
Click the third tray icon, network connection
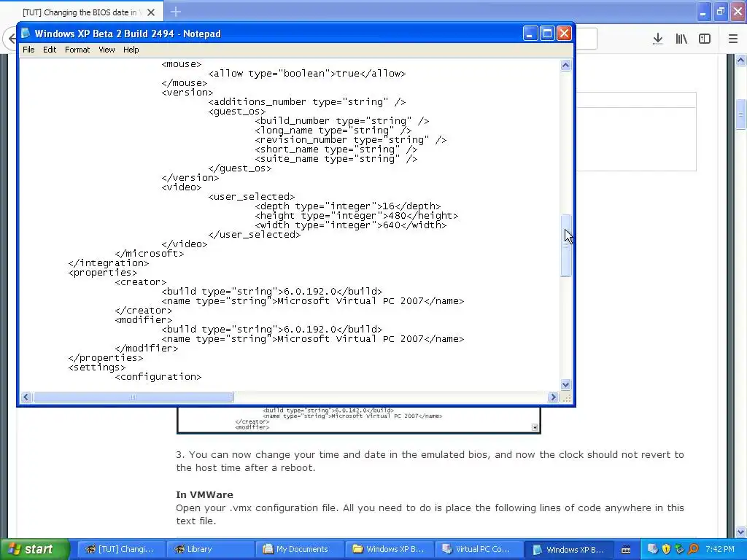coord(680,549)
